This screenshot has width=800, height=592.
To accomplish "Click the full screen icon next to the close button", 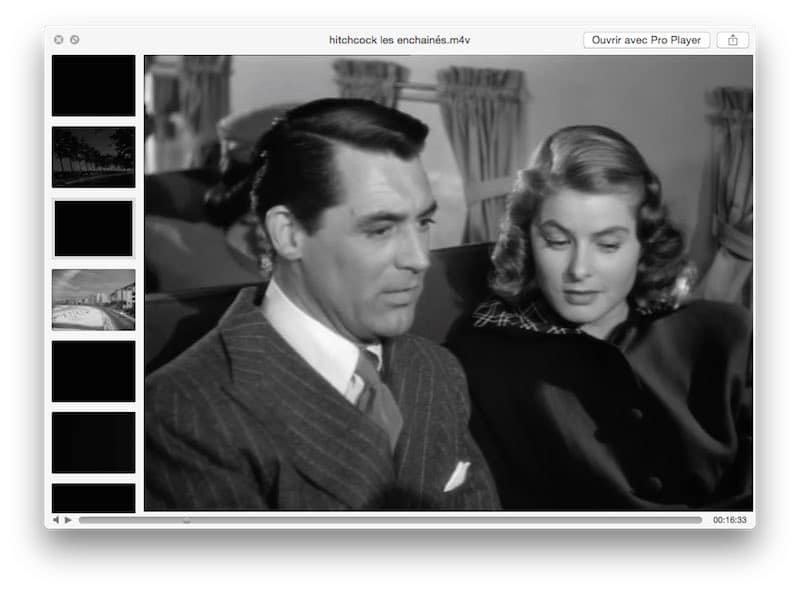I will (74, 39).
